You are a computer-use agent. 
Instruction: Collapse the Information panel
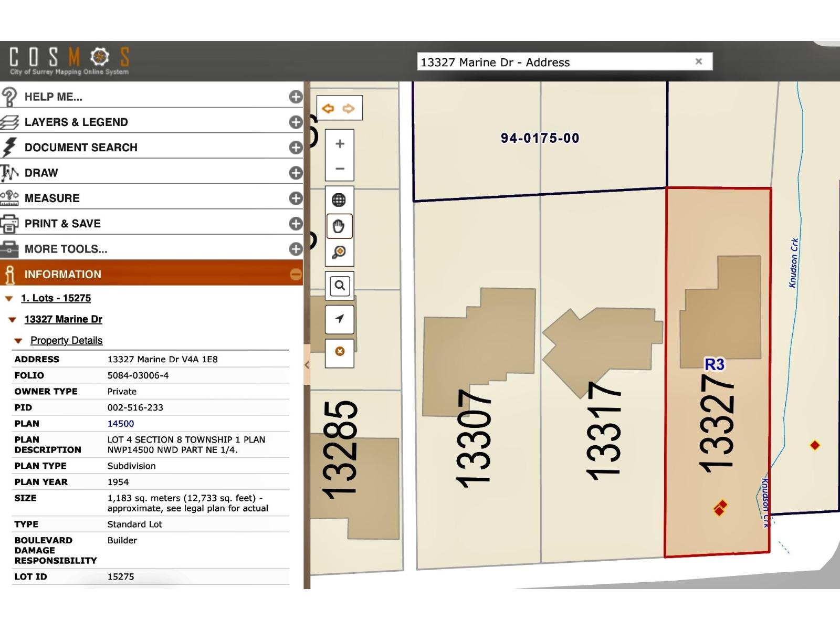coord(296,274)
